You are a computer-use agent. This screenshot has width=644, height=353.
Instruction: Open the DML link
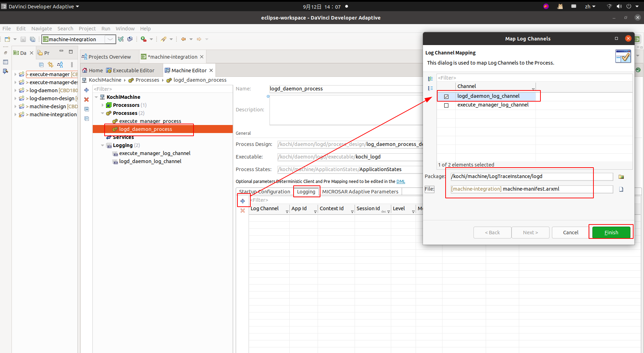[x=401, y=182]
